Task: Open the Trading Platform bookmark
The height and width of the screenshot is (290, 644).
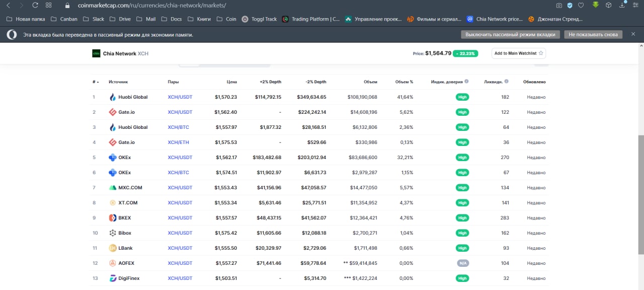Action: (310, 19)
